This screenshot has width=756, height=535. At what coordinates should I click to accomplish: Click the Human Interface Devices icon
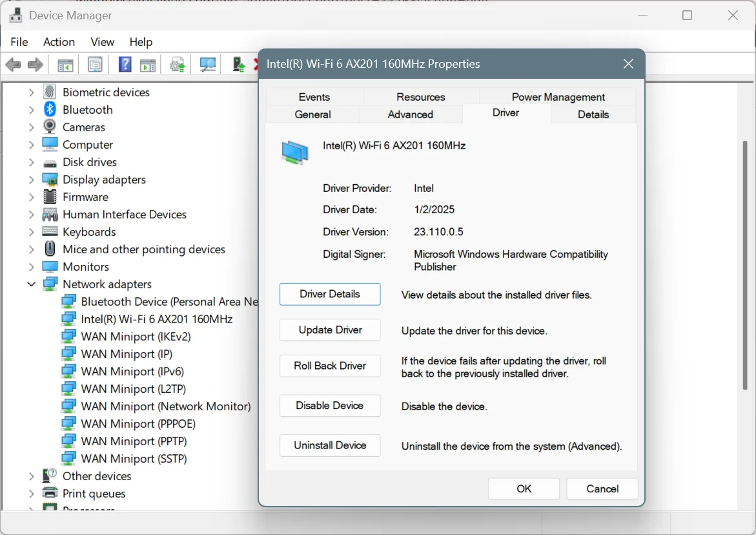point(50,214)
